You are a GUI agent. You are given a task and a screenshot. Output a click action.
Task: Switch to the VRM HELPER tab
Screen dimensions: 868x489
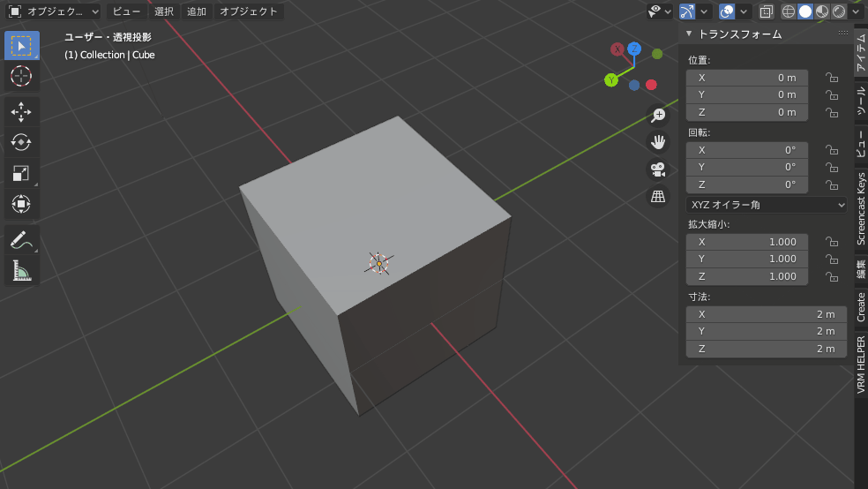coord(861,365)
